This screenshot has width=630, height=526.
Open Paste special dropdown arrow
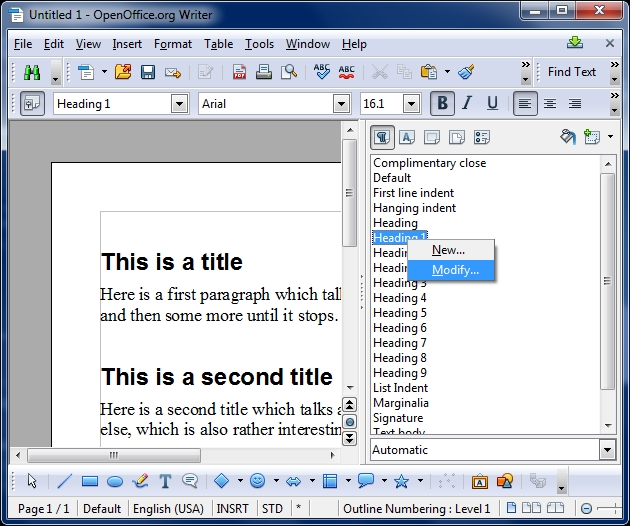click(447, 72)
